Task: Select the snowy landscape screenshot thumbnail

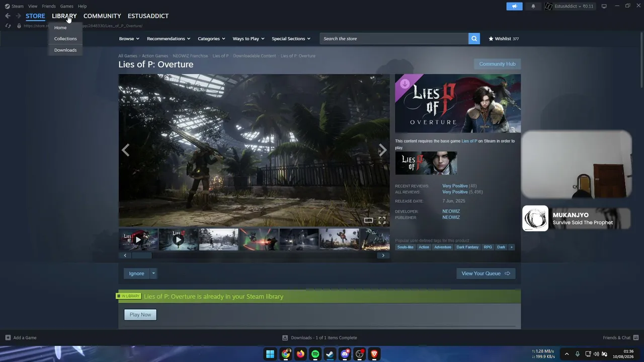Action: pyautogui.click(x=218, y=239)
